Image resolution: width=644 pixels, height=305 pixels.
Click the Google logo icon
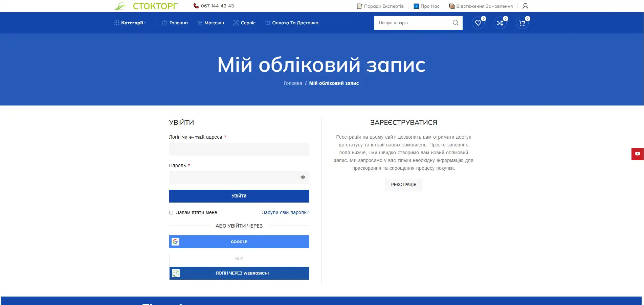point(175,242)
